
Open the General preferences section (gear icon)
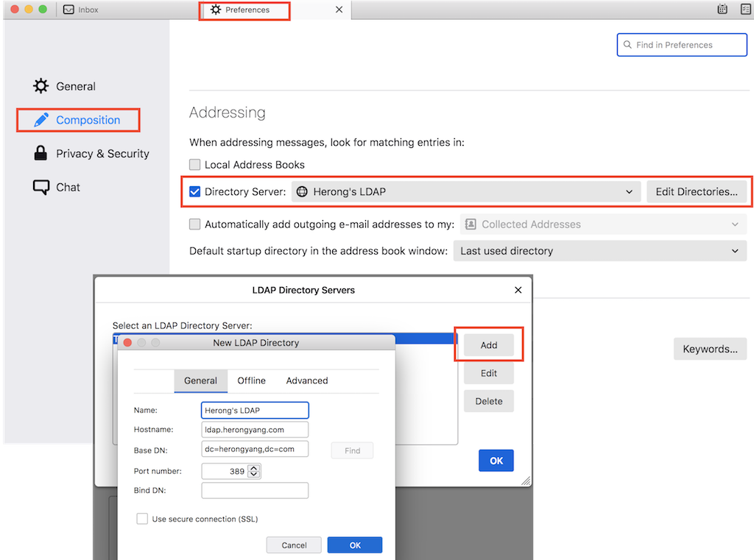coord(40,85)
